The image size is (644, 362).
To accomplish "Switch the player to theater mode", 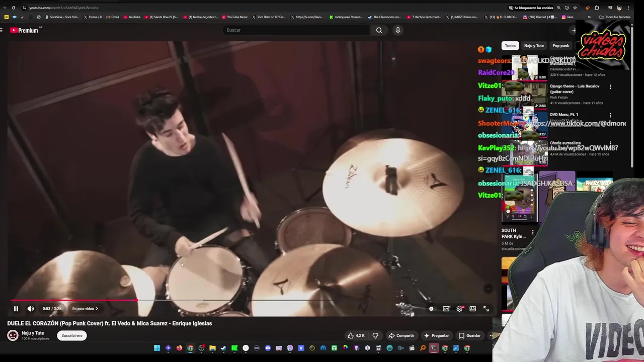I will point(473,309).
